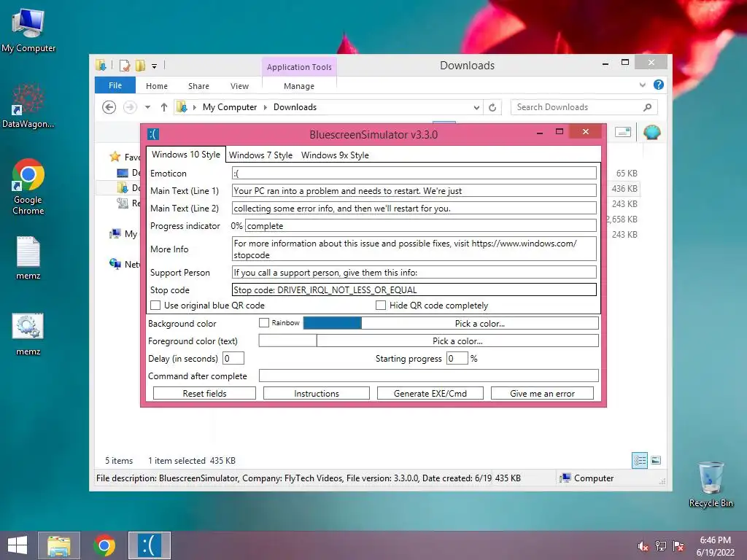
Task: Click the Explorer Back arrow
Action: point(109,107)
